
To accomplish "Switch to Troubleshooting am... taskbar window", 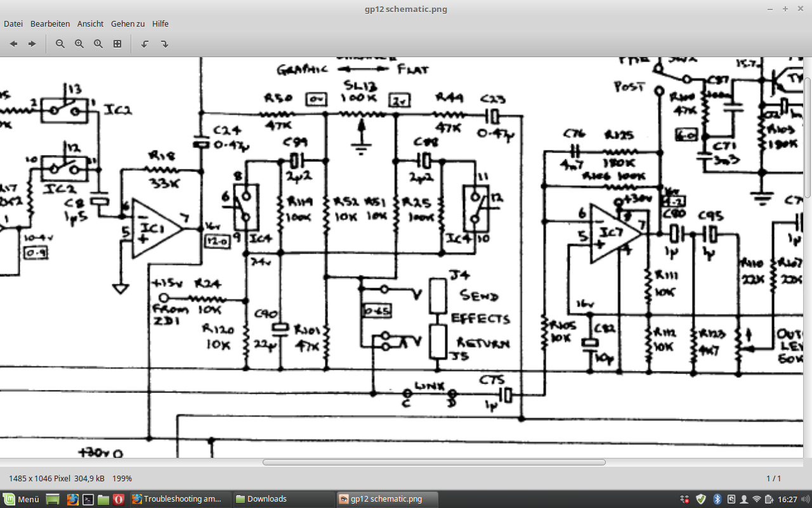I will [x=180, y=499].
